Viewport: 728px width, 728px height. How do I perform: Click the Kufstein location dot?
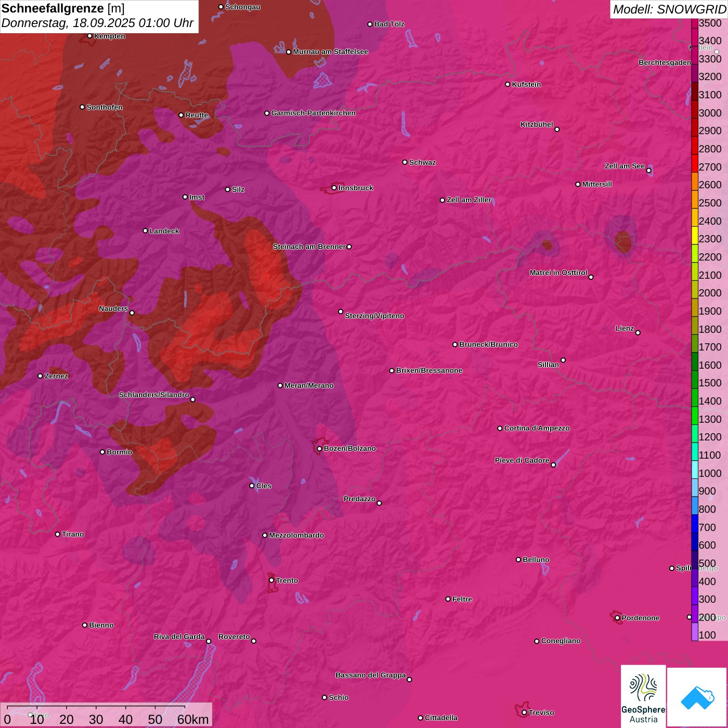click(x=508, y=84)
